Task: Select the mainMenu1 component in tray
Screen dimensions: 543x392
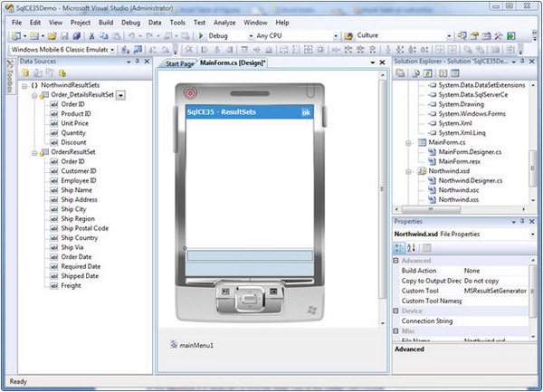Action: point(192,345)
